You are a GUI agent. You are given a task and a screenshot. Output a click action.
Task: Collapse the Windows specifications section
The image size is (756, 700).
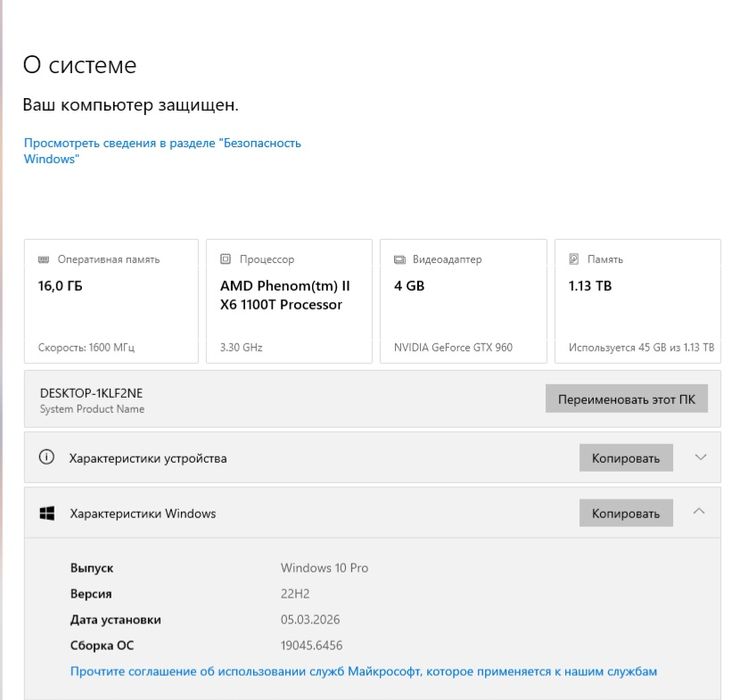click(699, 512)
